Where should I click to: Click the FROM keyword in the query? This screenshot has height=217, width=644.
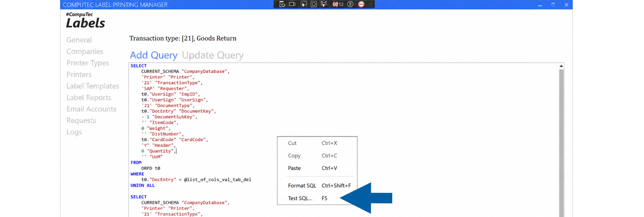pos(136,163)
